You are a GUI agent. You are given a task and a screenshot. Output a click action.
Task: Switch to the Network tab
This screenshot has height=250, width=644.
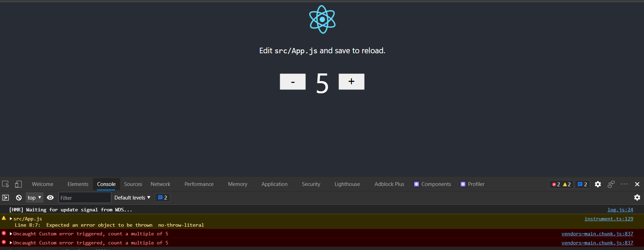coord(160,184)
